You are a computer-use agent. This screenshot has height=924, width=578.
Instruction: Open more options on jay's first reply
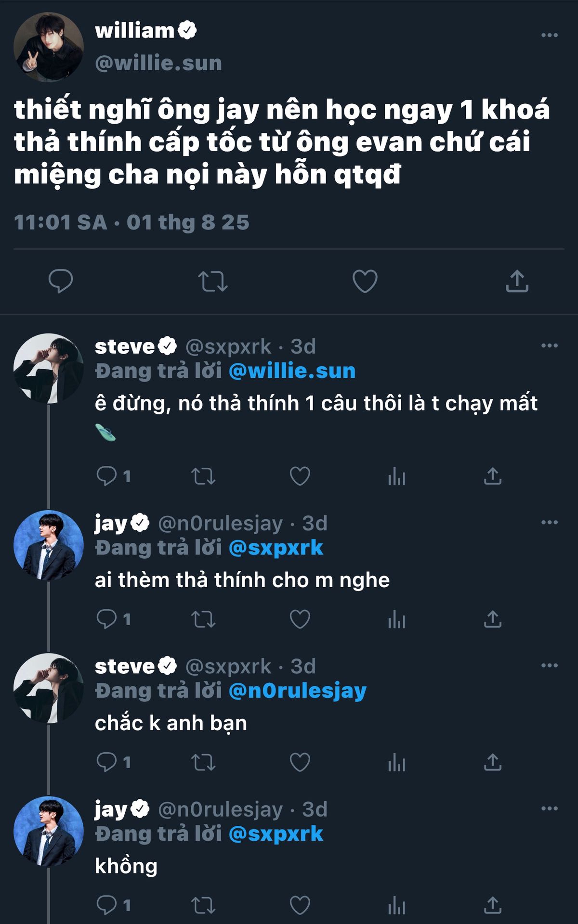click(x=549, y=522)
